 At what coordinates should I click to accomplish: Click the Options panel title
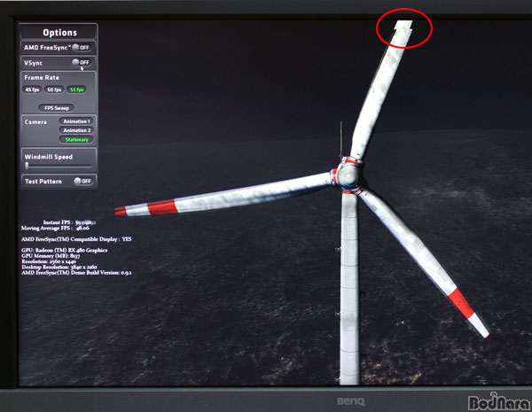pyautogui.click(x=59, y=33)
